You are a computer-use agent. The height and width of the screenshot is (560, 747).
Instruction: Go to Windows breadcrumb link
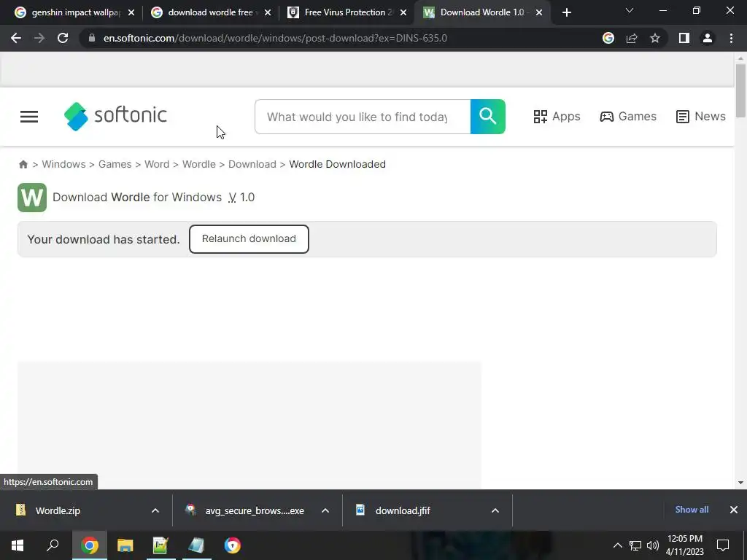click(x=64, y=164)
